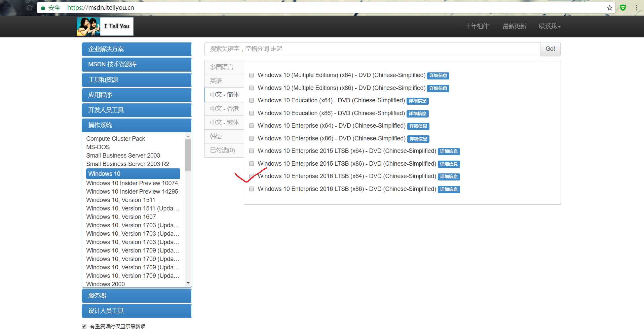Select Compute Cluster Pack in OS list
The width and height of the screenshot is (644, 332).
pyautogui.click(x=115, y=139)
